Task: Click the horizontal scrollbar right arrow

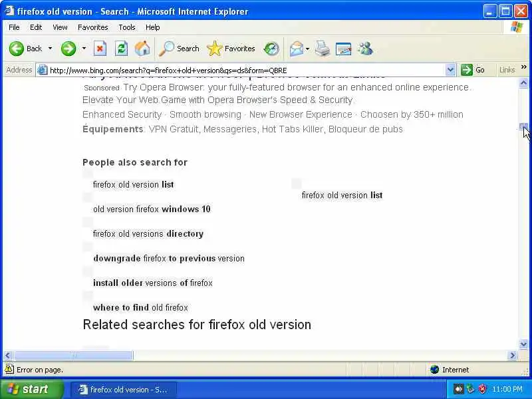Action: 512,355
